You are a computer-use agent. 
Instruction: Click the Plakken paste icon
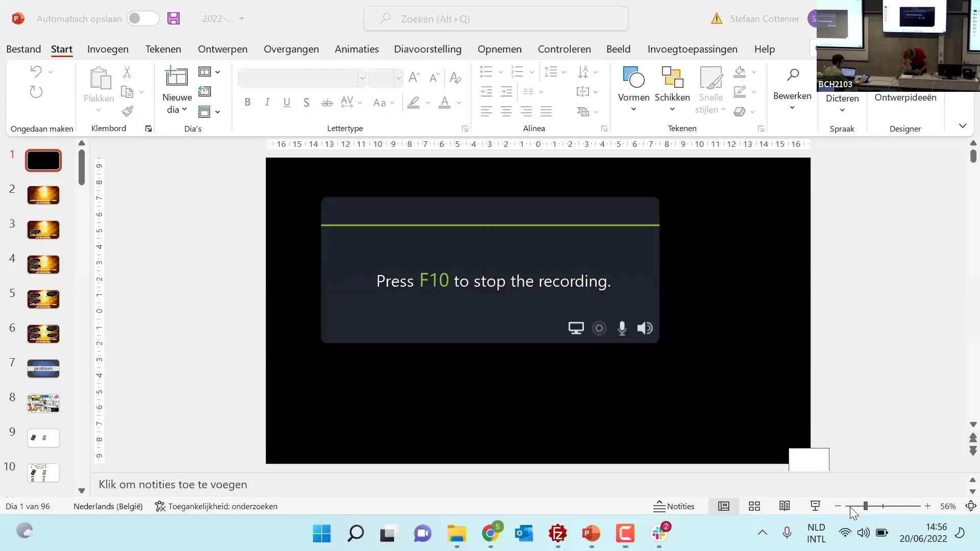click(100, 78)
